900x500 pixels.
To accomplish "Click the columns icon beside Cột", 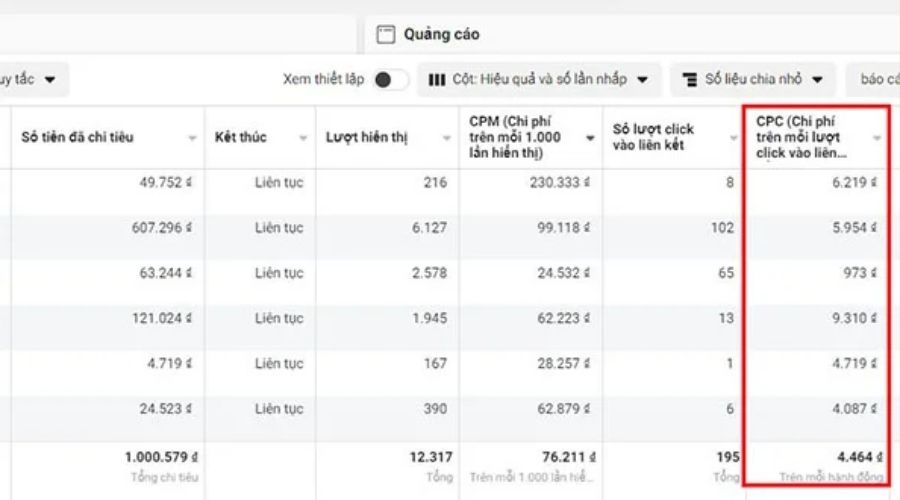I will [x=437, y=80].
